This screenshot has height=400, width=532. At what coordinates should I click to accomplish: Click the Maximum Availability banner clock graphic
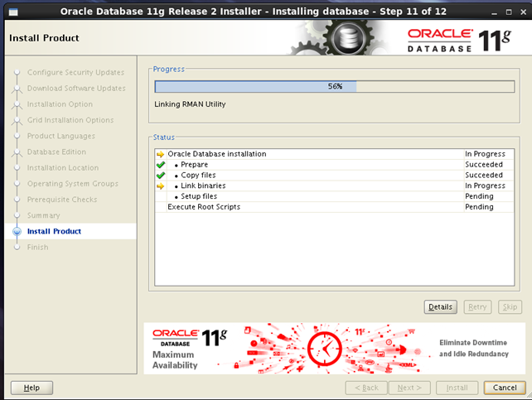point(325,349)
